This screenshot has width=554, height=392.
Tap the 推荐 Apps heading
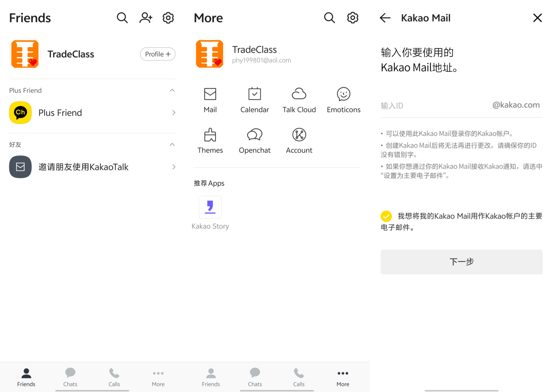point(209,183)
